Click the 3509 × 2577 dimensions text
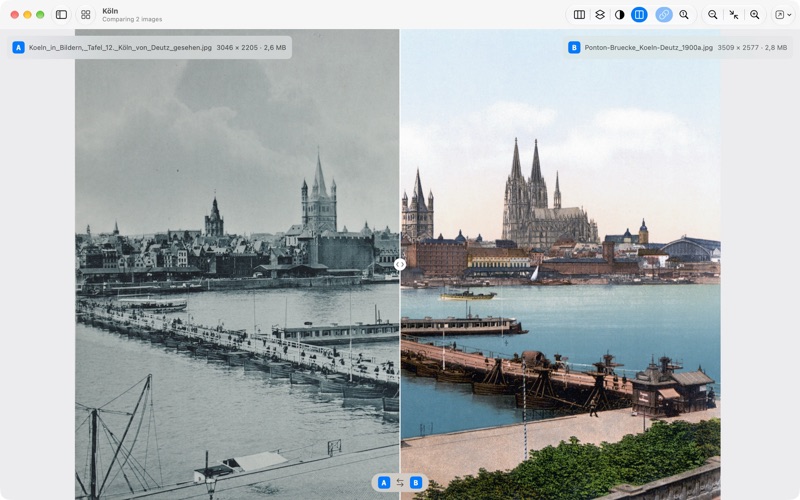 (738, 47)
